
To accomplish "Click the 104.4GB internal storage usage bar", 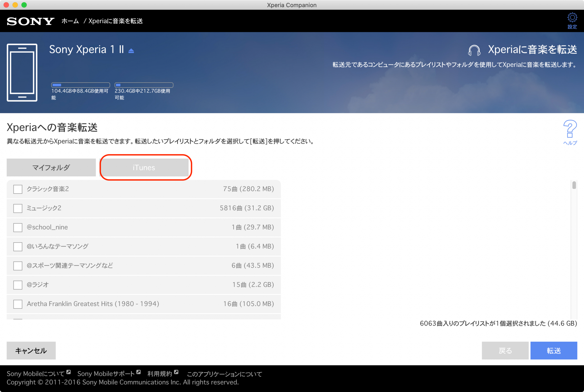I will pos(81,85).
